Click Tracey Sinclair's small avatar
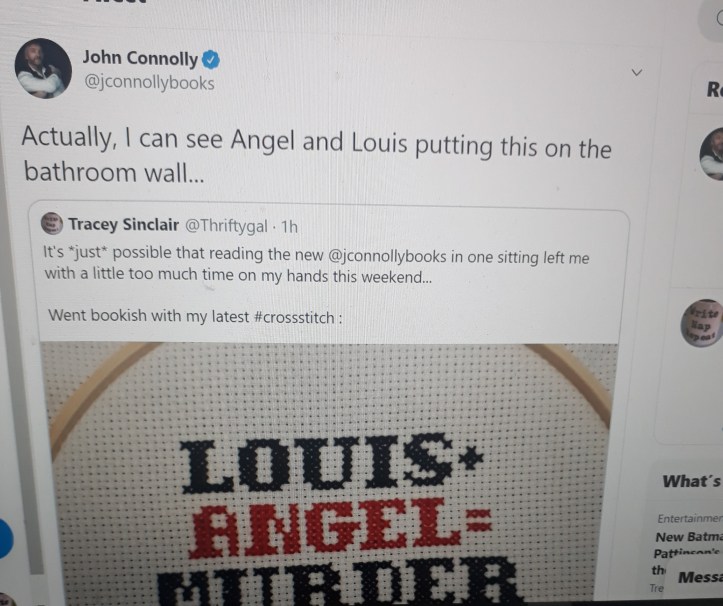The height and width of the screenshot is (606, 723). [x=52, y=223]
